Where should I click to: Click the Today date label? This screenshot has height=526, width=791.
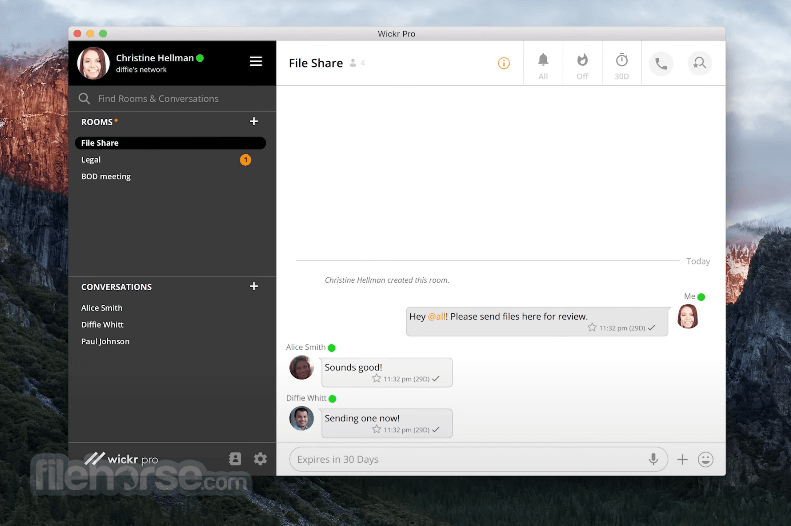(698, 261)
